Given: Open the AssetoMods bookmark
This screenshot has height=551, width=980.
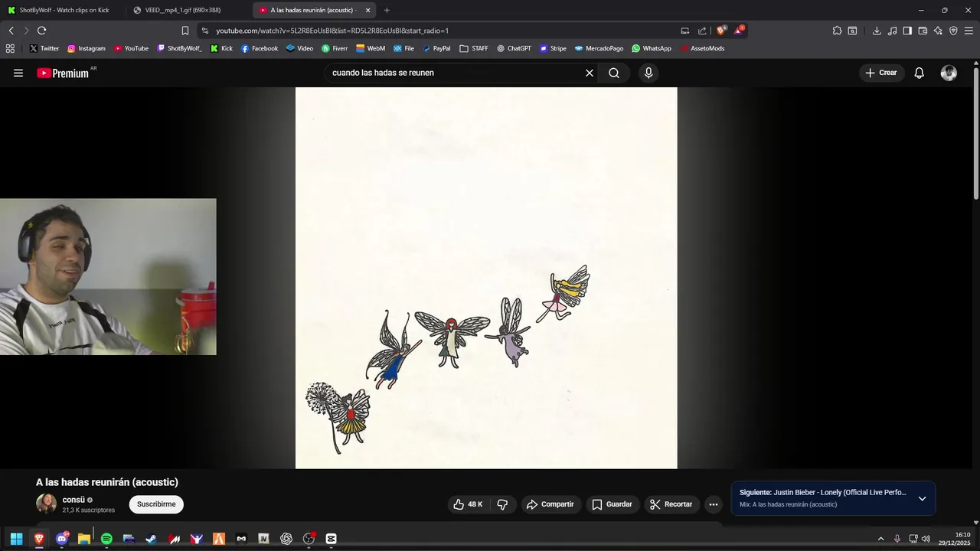Looking at the screenshot, I should (701, 48).
